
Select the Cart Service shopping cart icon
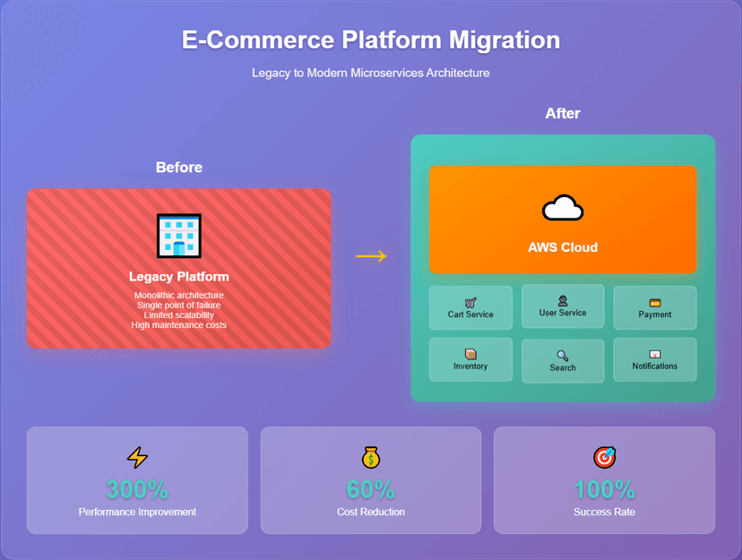click(x=469, y=303)
